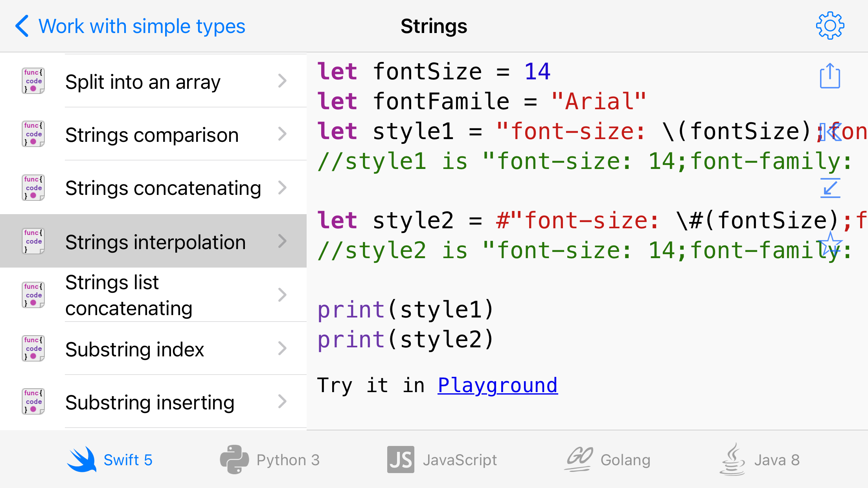Screen dimensions: 868x488
Task: Tap the favorite star icon
Action: 830,244
